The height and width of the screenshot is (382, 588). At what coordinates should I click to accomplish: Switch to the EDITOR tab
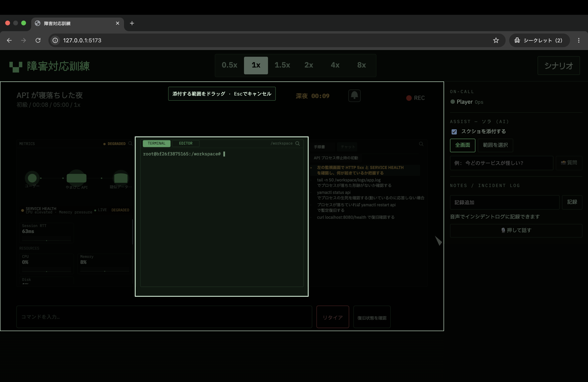[186, 143]
